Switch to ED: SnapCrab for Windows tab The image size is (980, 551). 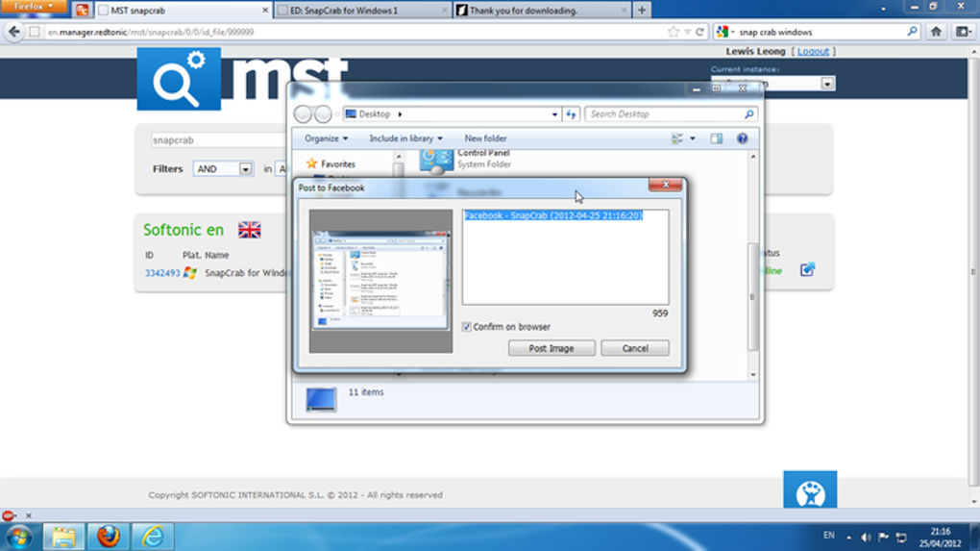click(360, 10)
